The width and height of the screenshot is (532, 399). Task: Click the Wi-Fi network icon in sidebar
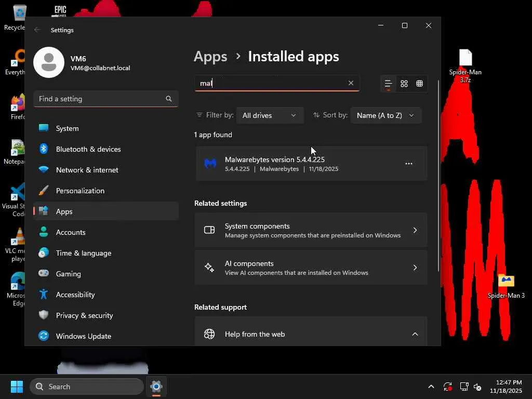pyautogui.click(x=44, y=169)
